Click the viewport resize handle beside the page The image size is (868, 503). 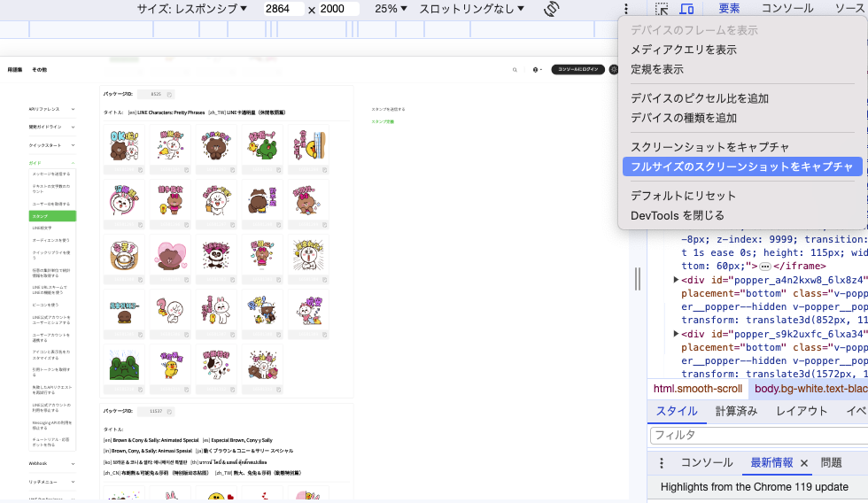638,278
